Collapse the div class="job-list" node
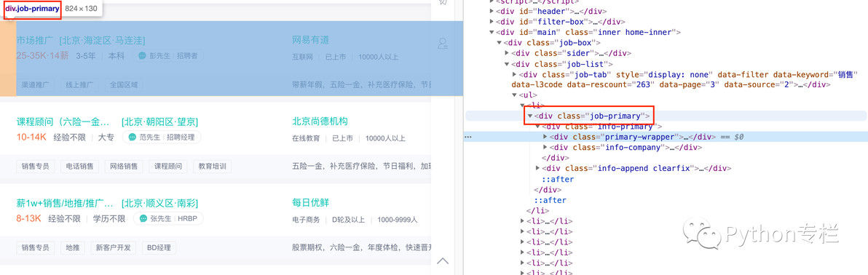The height and width of the screenshot is (275, 868). 508,64
